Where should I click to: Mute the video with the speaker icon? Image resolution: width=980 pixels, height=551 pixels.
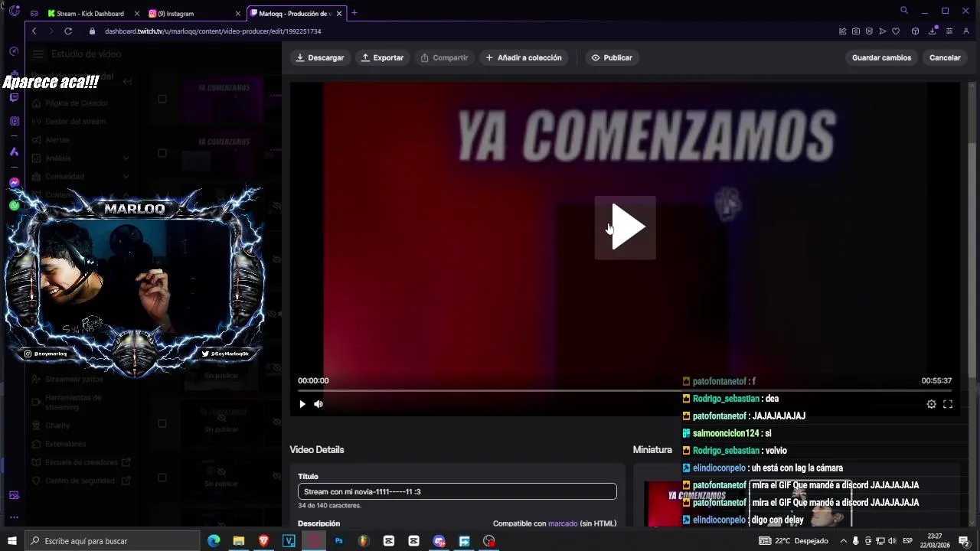click(x=318, y=404)
